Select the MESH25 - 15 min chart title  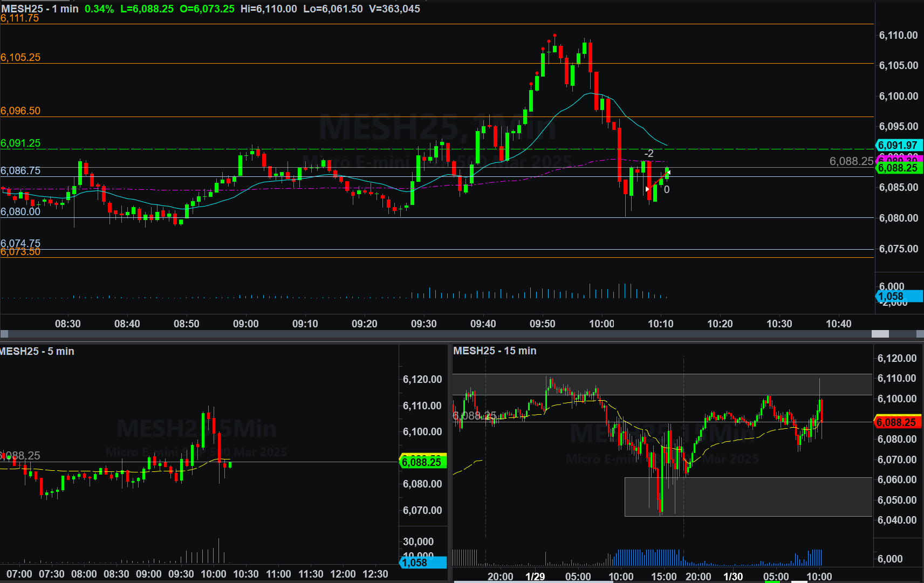[x=495, y=351]
